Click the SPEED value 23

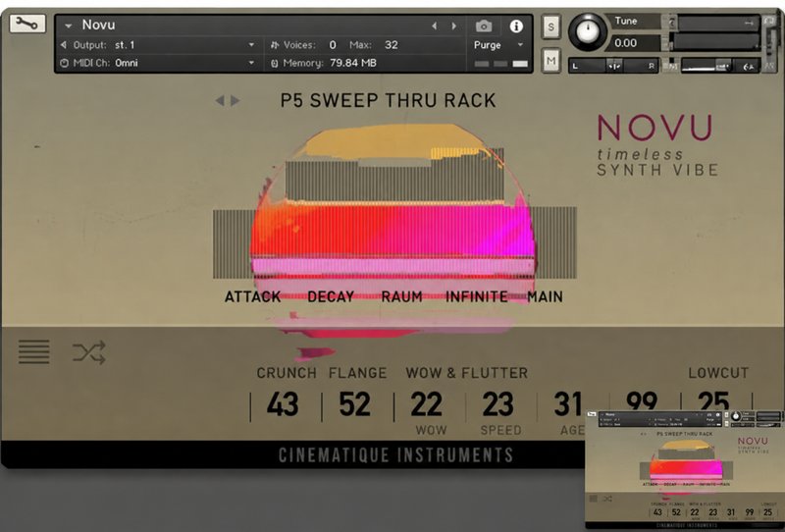coord(498,404)
